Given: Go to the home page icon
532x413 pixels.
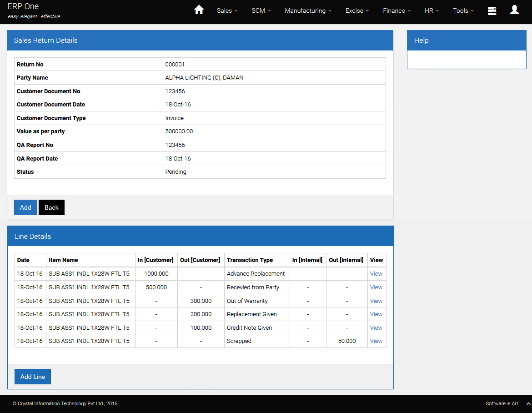Looking at the screenshot, I should coord(199,10).
